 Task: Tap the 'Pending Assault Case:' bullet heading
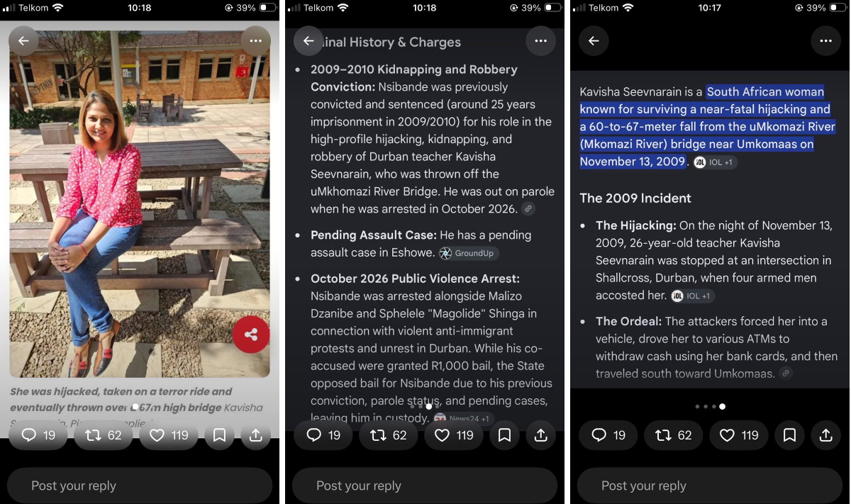pyautogui.click(x=374, y=235)
